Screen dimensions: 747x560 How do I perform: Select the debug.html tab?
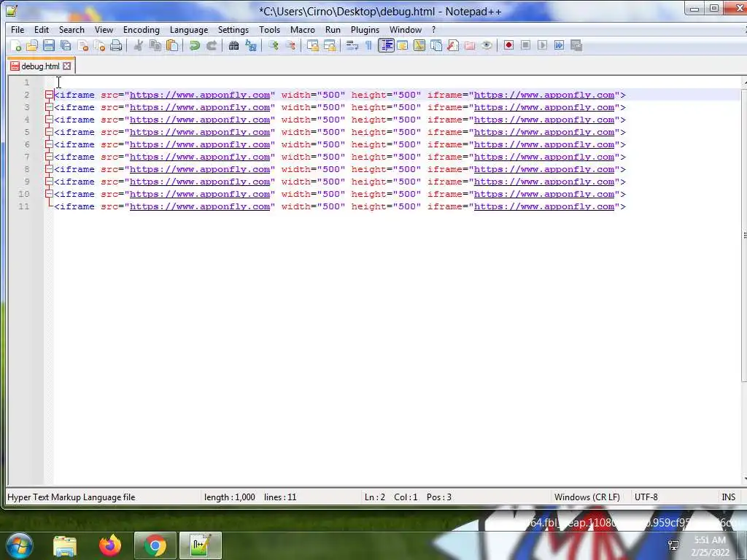tap(40, 66)
